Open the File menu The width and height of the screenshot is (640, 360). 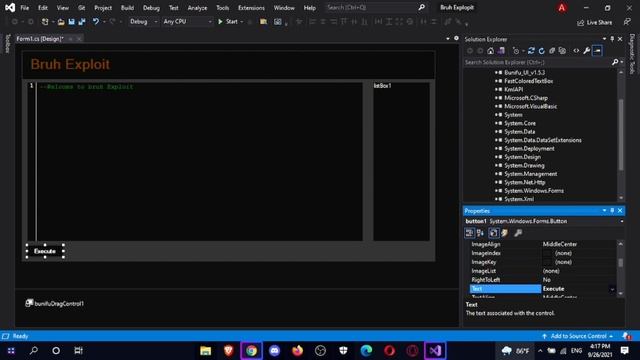pyautogui.click(x=24, y=8)
